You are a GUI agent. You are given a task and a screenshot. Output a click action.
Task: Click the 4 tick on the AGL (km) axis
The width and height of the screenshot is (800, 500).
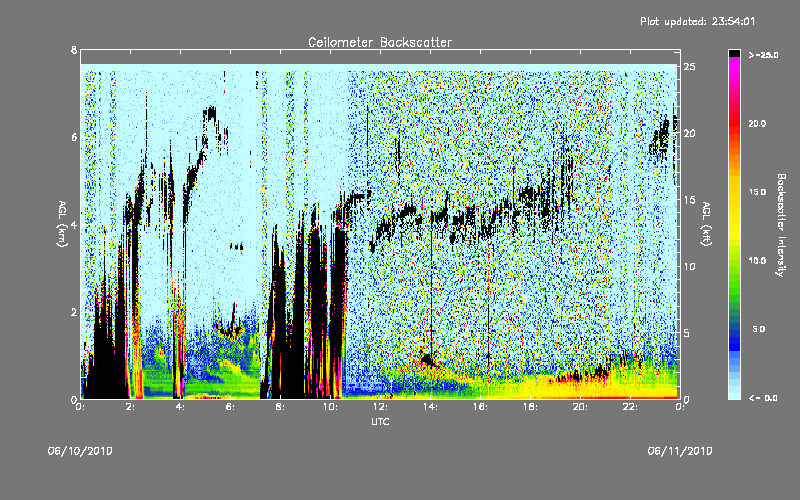(x=74, y=225)
